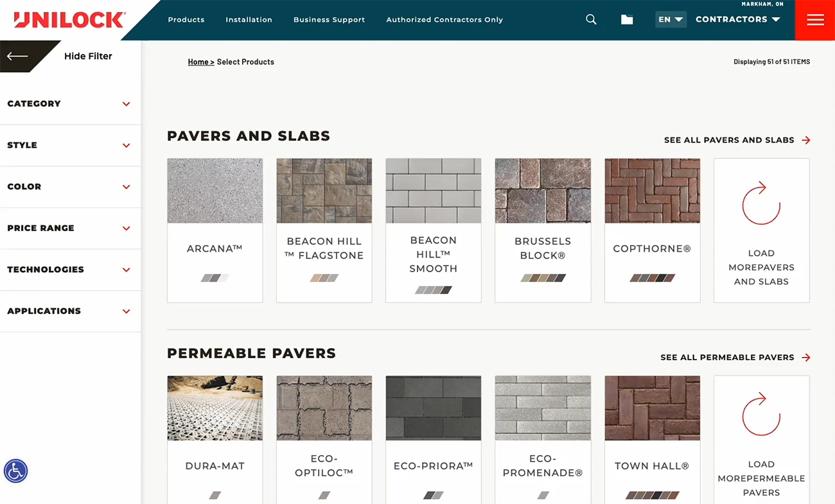Open the Arcana product thumbnail
This screenshot has width=835, height=504.
coord(215,191)
